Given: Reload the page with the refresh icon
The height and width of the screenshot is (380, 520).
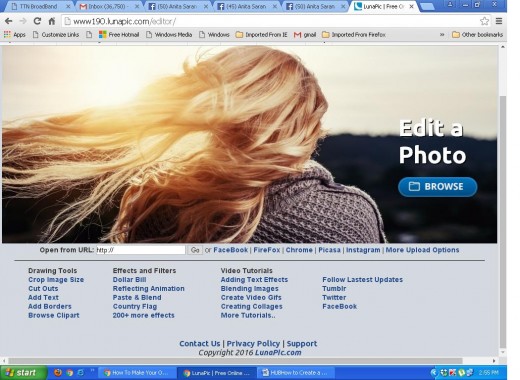Looking at the screenshot, I should [x=37, y=21].
